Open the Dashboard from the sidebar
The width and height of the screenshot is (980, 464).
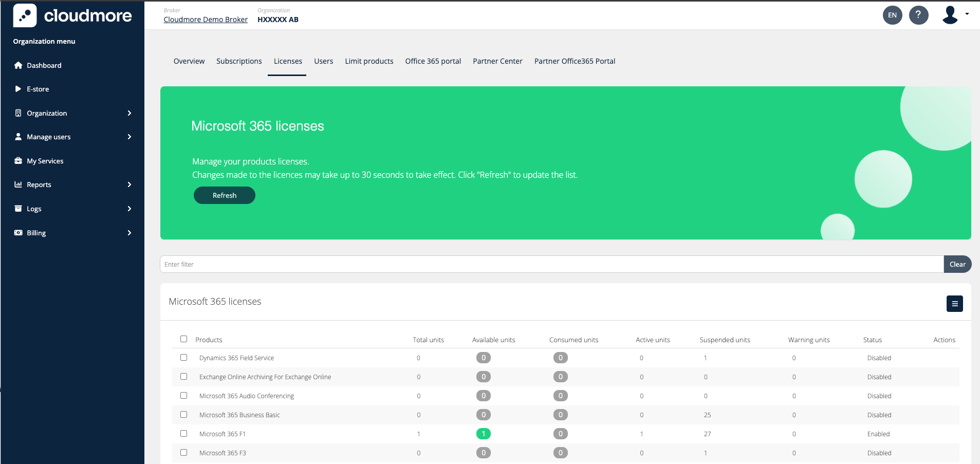pyautogui.click(x=19, y=65)
